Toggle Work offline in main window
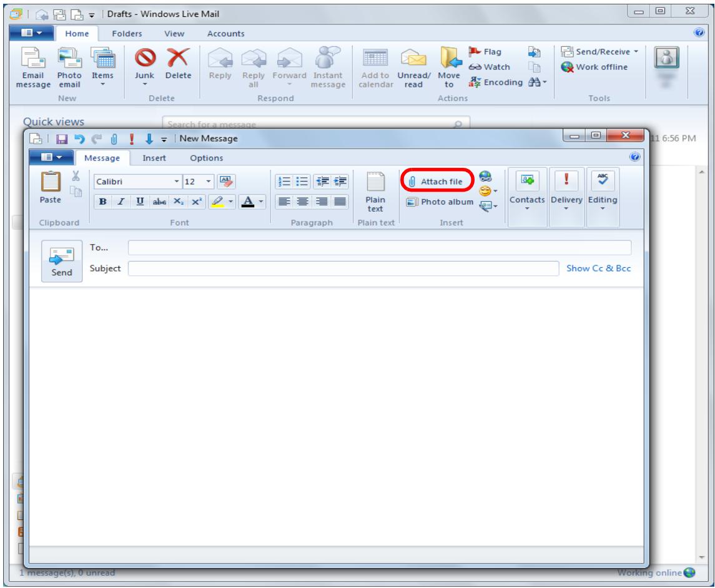 [594, 67]
